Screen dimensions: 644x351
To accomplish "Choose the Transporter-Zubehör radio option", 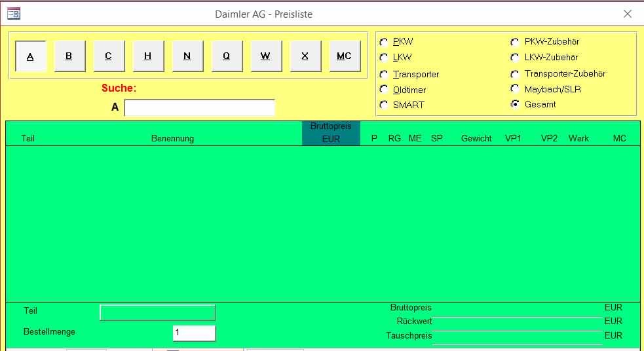I will 515,74.
